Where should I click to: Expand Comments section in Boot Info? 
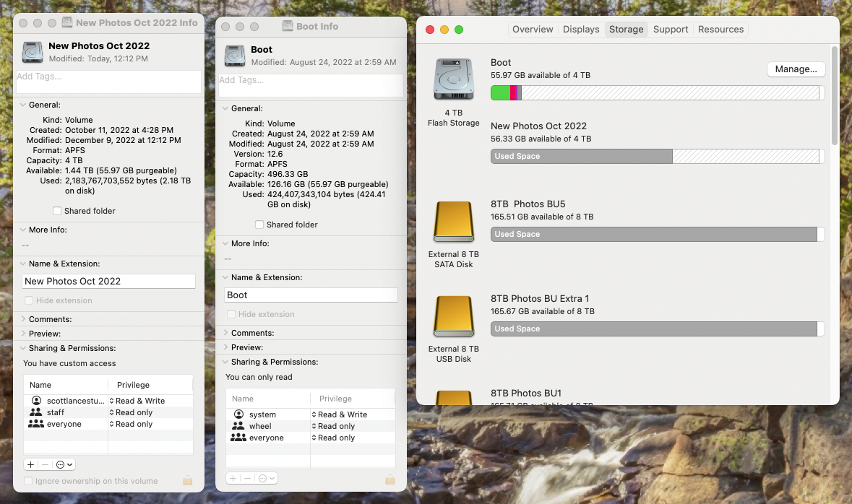click(225, 332)
